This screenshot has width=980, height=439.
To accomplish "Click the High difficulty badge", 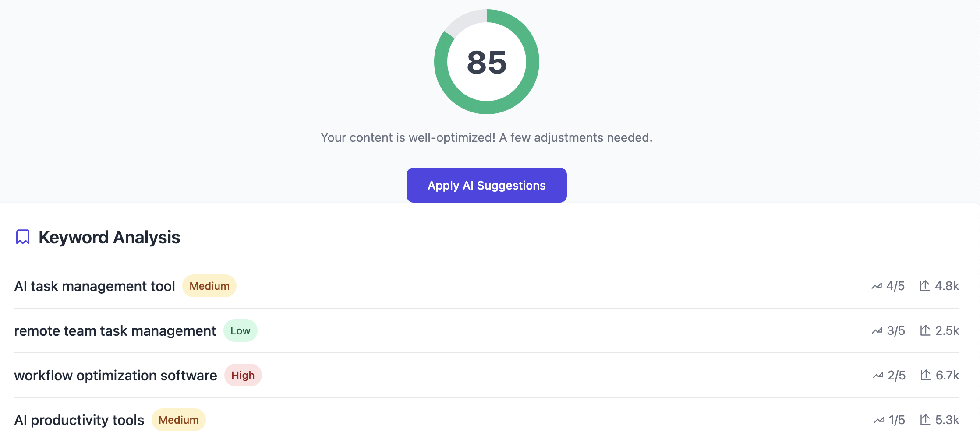I will click(x=243, y=376).
